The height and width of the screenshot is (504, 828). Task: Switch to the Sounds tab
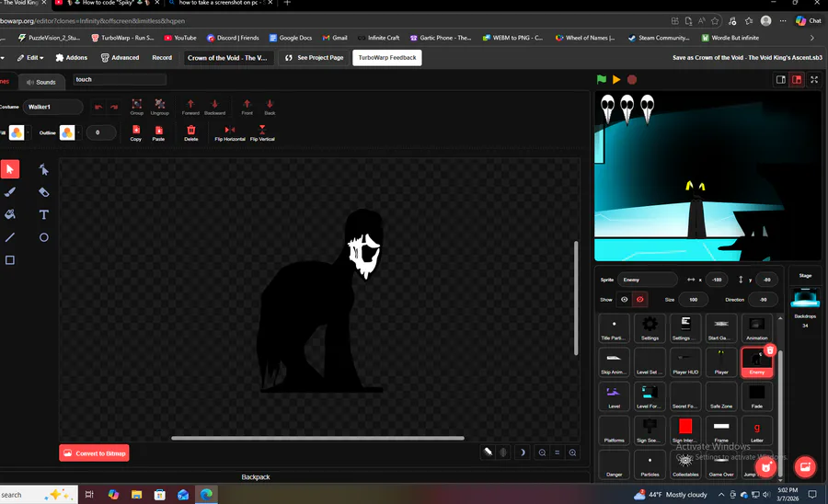41,83
